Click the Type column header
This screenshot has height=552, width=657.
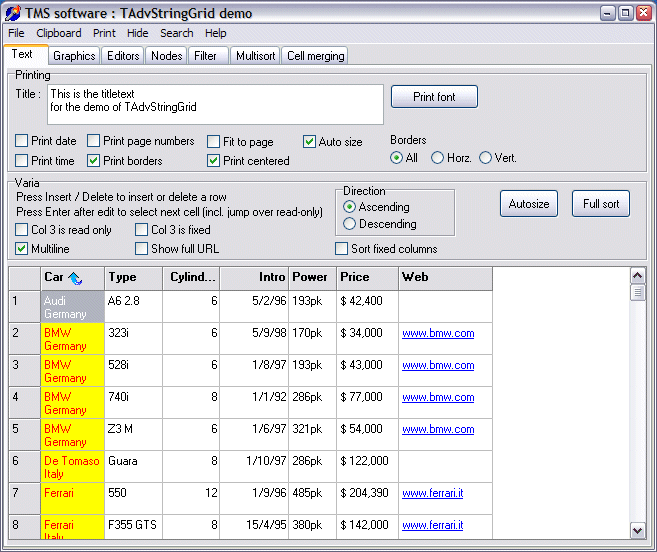point(134,278)
